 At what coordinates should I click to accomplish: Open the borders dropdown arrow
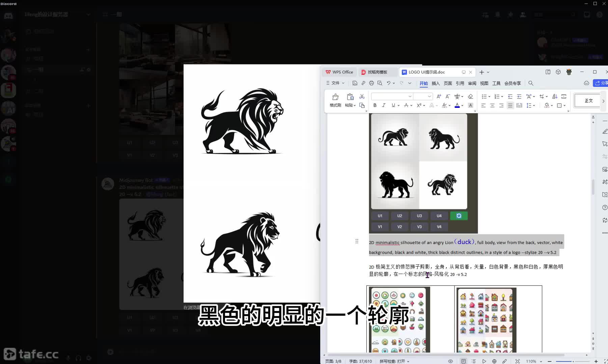pos(564,105)
